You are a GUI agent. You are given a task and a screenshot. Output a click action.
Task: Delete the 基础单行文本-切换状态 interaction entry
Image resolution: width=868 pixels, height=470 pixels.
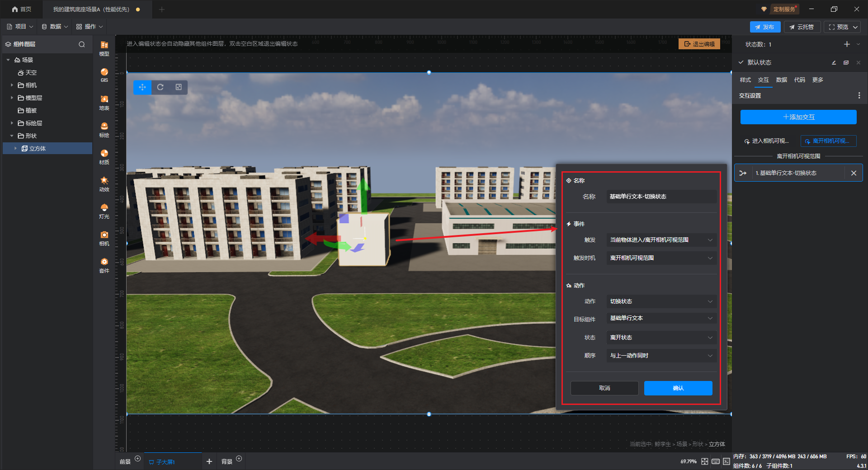coord(854,173)
